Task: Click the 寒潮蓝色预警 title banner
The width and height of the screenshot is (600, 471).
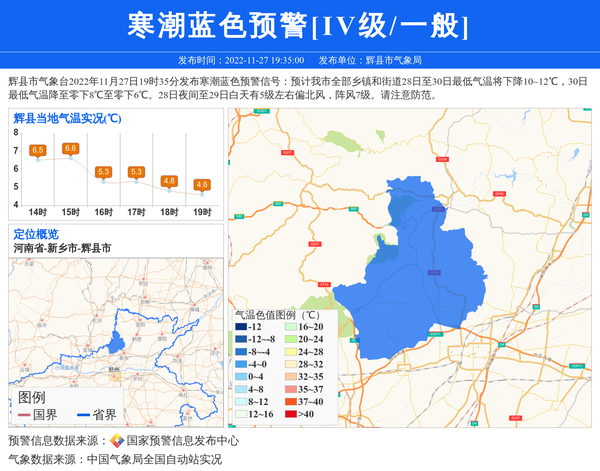Action: click(299, 25)
